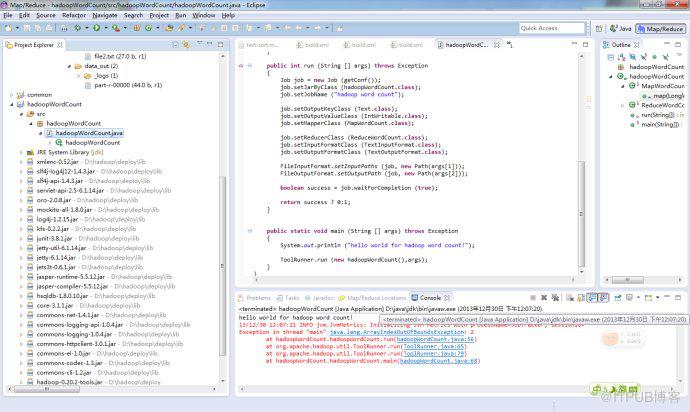Toggle Hide Non-Public Members in Outline toolbar

[654, 57]
